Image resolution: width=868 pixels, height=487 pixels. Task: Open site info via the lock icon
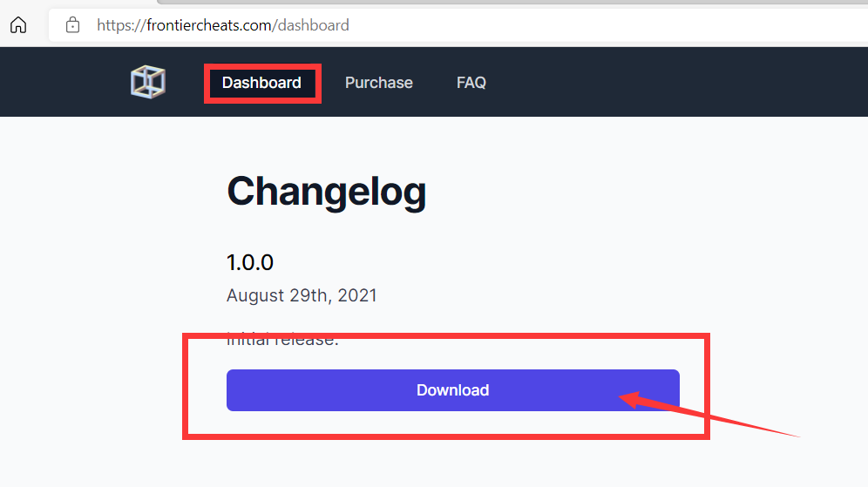72,25
